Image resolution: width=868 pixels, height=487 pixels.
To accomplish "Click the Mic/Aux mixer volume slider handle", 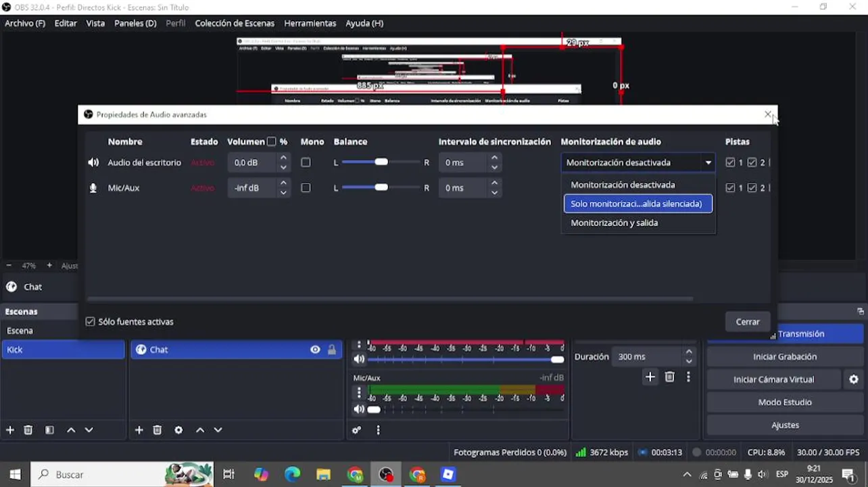I will point(374,409).
